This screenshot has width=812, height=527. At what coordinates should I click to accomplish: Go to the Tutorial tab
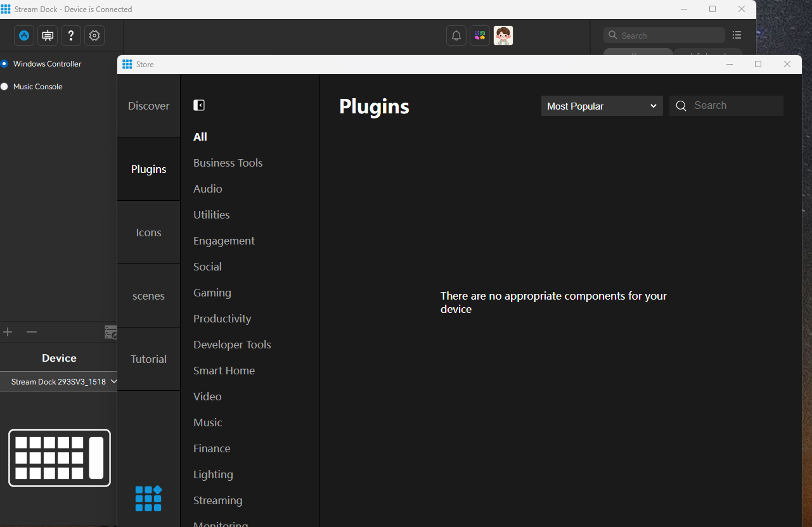tap(148, 359)
